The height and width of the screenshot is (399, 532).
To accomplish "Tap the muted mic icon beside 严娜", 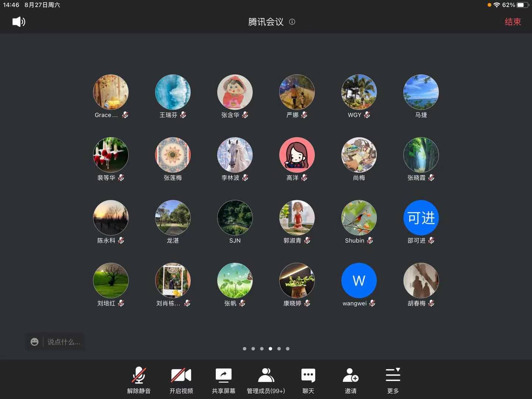I will click(304, 115).
